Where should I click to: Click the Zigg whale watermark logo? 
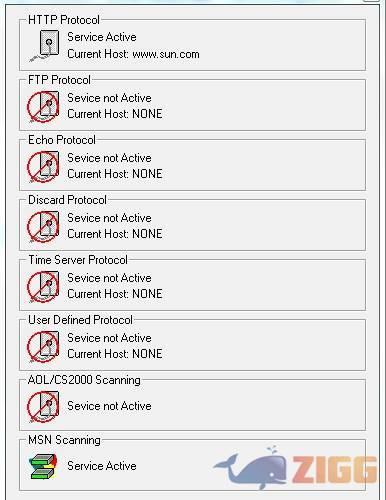(297, 468)
